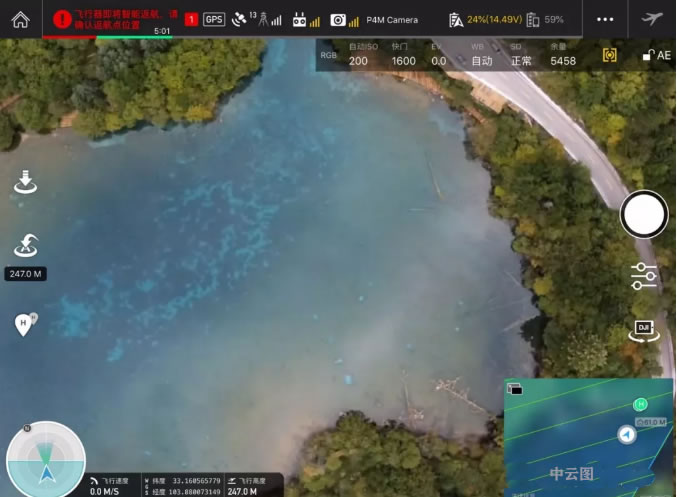Open camera parameter settings sliders icon
This screenshot has width=677, height=497.
pyautogui.click(x=644, y=276)
